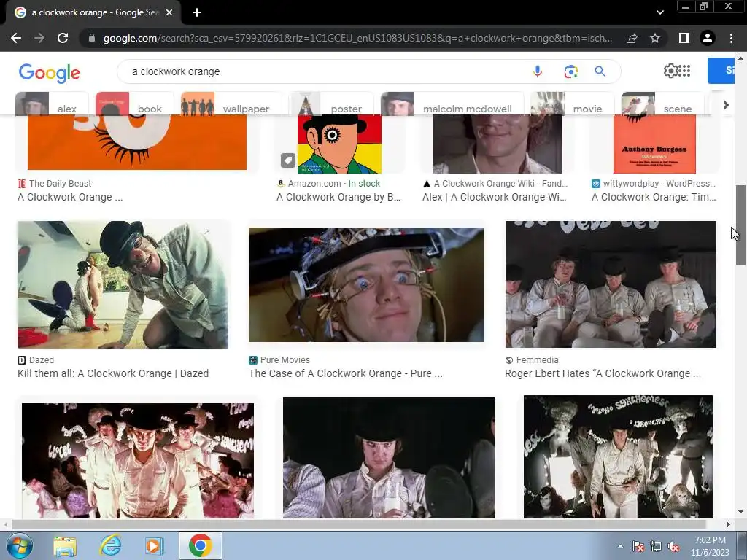Filter results by 'movie' chip

coord(572,104)
